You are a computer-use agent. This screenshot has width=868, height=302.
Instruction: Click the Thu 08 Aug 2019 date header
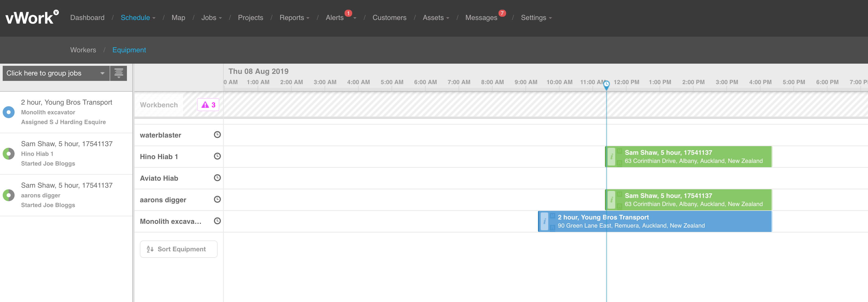(x=258, y=71)
